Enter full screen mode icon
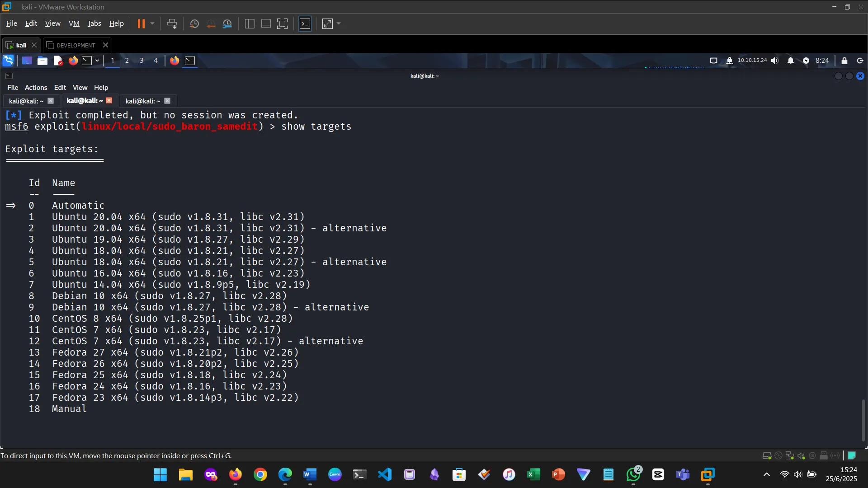 point(282,23)
